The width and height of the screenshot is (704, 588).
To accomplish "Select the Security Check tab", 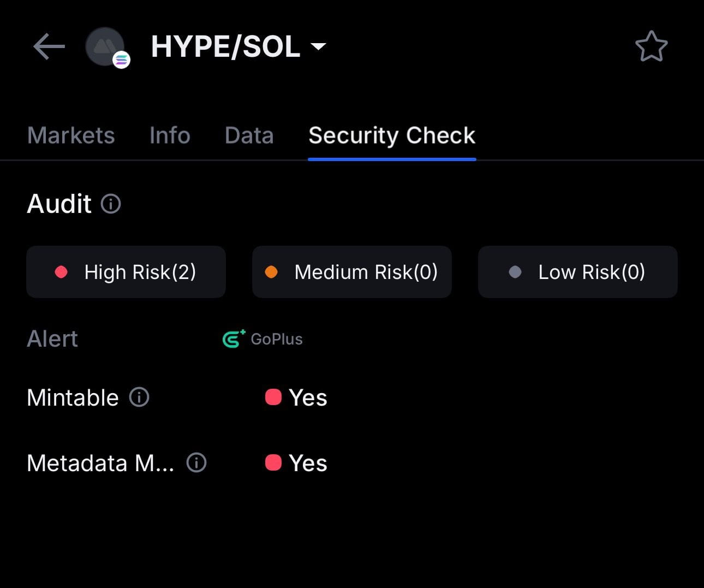I will click(x=392, y=135).
